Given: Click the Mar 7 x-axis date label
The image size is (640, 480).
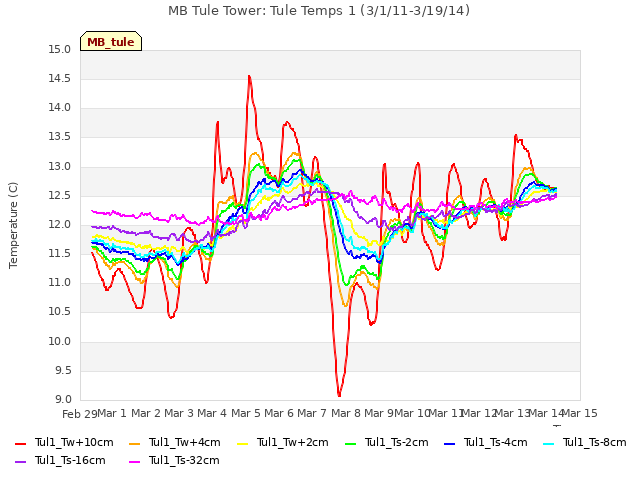Looking at the screenshot, I should [312, 413].
